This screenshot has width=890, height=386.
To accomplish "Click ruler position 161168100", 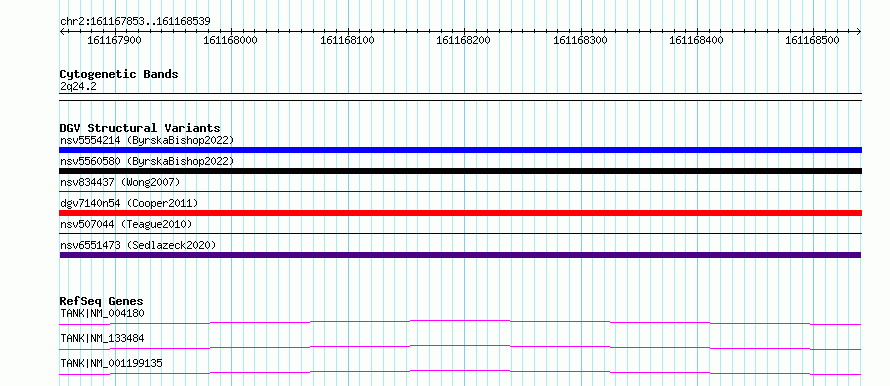I will 347,40.
